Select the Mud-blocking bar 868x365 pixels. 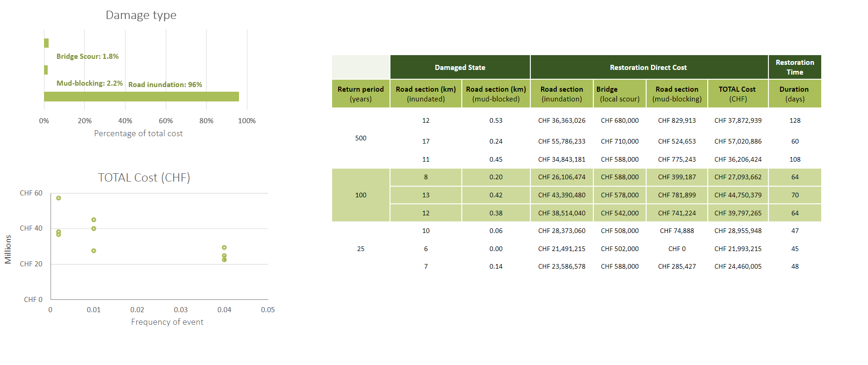pyautogui.click(x=46, y=70)
